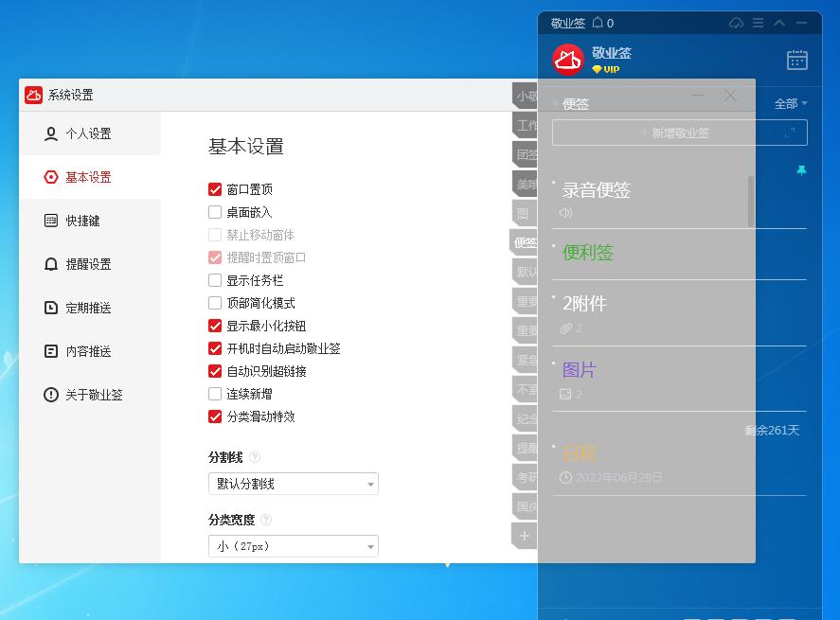The height and width of the screenshot is (620, 840).
Task: Enable the 连续新增 checkbox
Action: pyautogui.click(x=215, y=394)
